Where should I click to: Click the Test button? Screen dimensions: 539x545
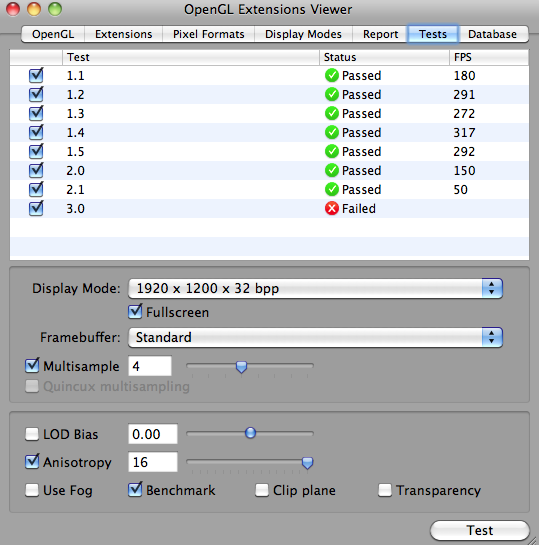[480, 530]
